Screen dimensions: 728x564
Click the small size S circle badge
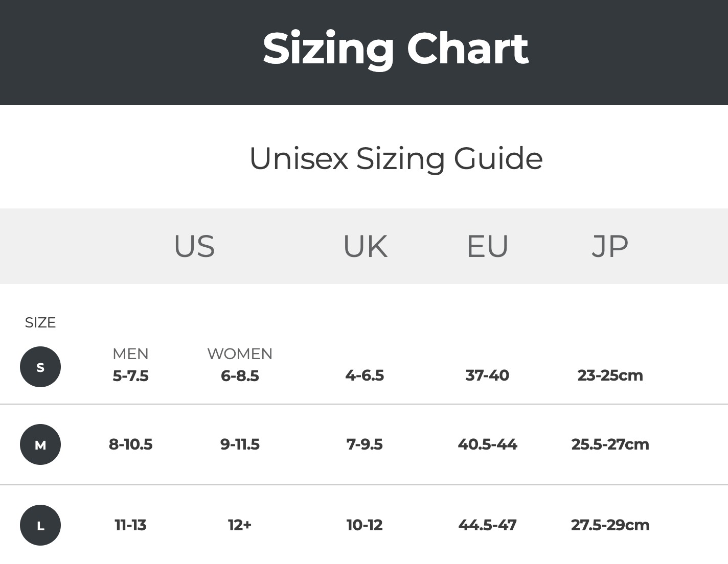click(40, 367)
